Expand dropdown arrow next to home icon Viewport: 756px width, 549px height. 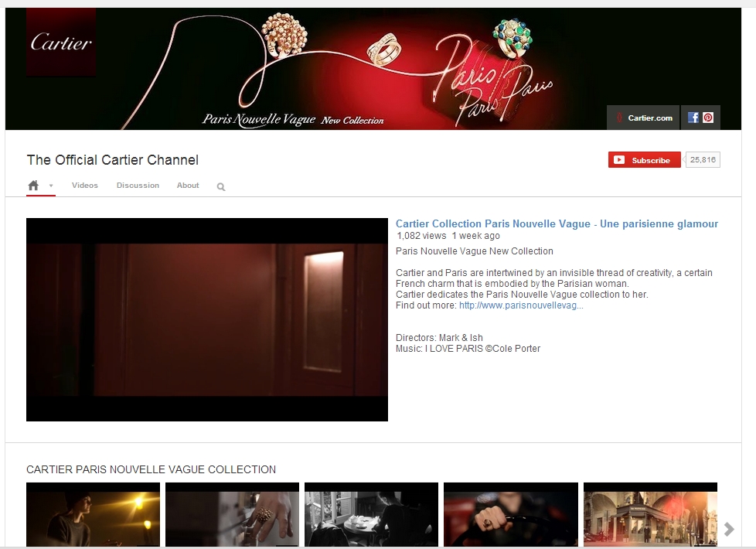coord(50,186)
